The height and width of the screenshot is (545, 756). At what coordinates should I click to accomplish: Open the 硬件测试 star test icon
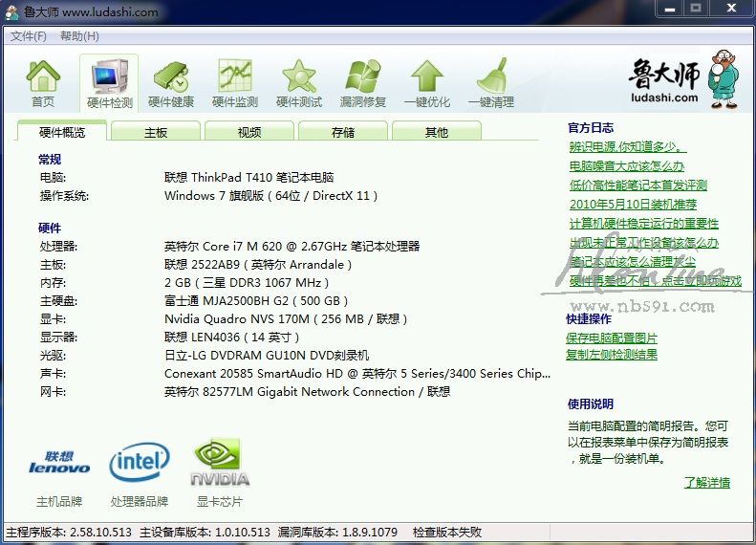[299, 83]
